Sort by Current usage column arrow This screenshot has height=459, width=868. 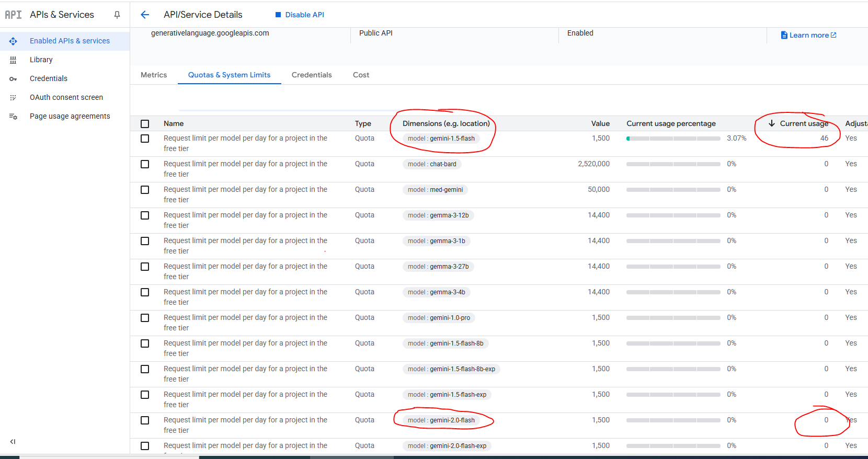pos(771,123)
